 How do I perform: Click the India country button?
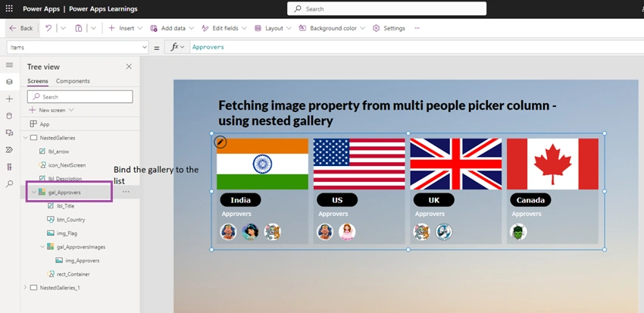pyautogui.click(x=241, y=200)
